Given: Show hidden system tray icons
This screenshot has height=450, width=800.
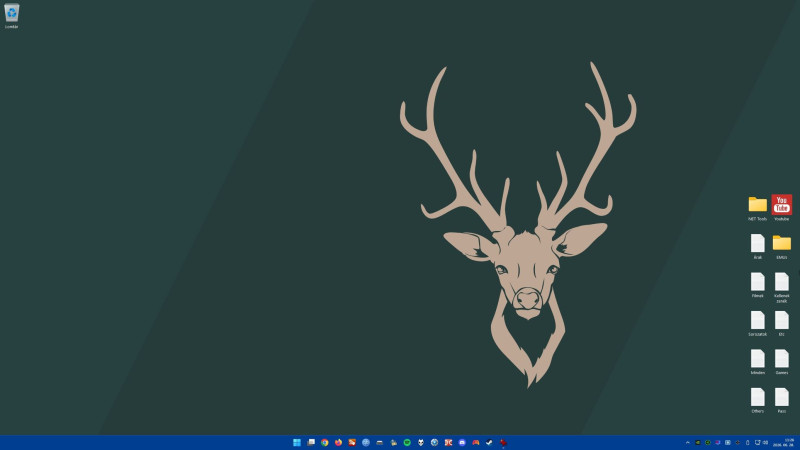Looking at the screenshot, I should click(x=688, y=442).
